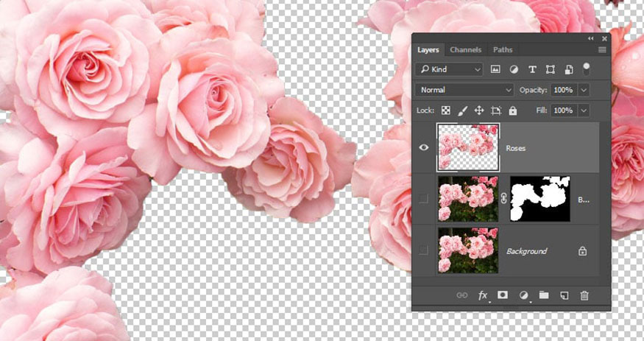Lock transparent pixels

(445, 110)
